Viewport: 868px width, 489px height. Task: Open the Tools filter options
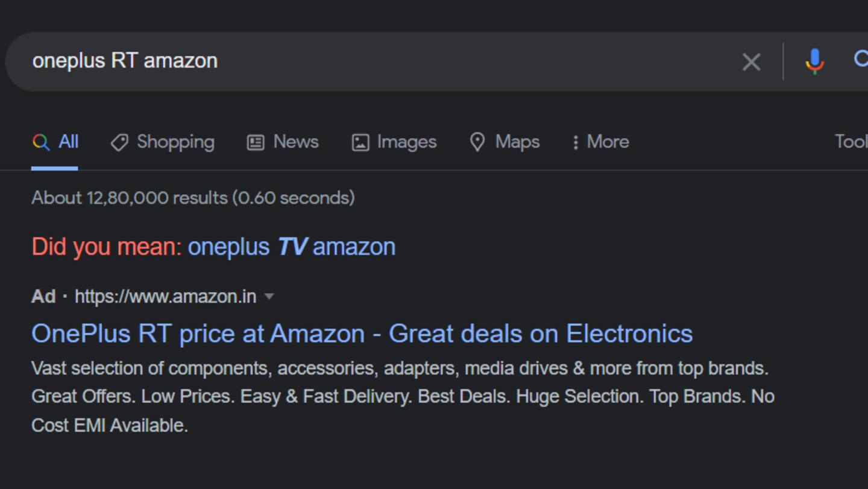tap(851, 142)
